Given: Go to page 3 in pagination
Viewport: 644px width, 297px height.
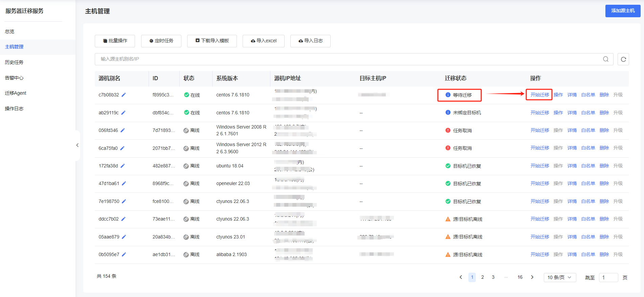Looking at the screenshot, I should (493, 277).
